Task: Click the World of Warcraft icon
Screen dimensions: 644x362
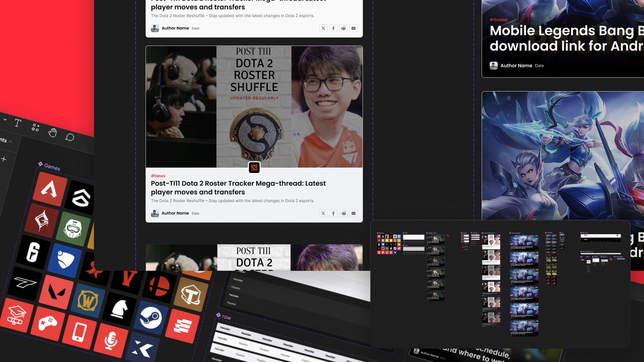Action: click(x=88, y=301)
